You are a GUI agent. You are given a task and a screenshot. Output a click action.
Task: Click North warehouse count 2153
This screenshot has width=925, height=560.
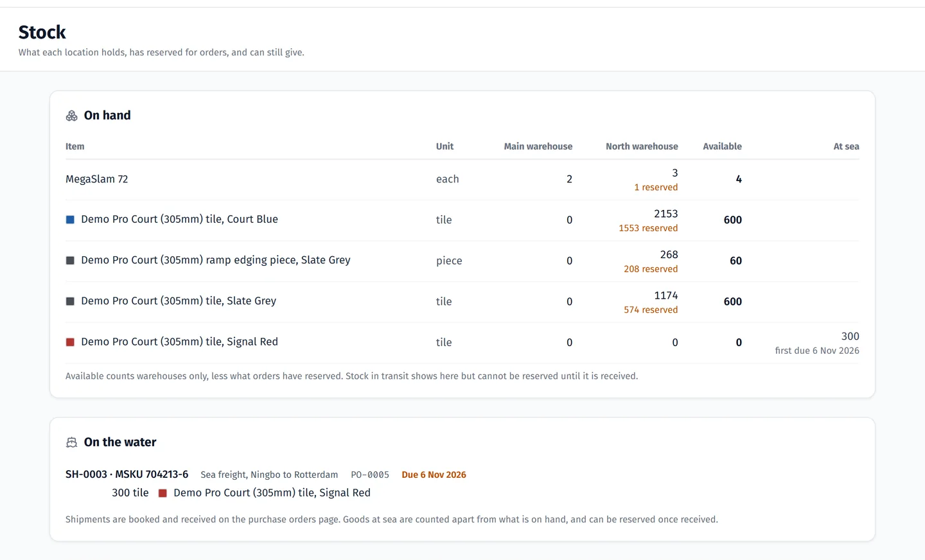click(666, 214)
